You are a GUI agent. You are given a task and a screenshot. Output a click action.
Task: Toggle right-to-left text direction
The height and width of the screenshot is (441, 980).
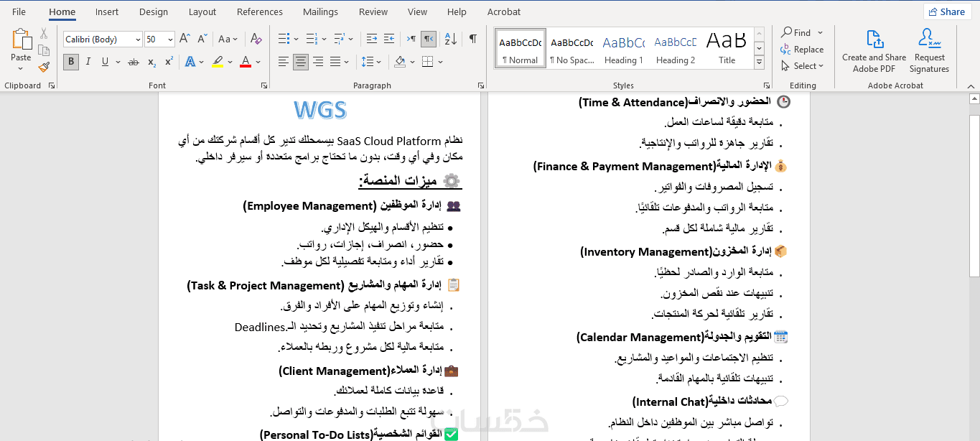pos(428,40)
